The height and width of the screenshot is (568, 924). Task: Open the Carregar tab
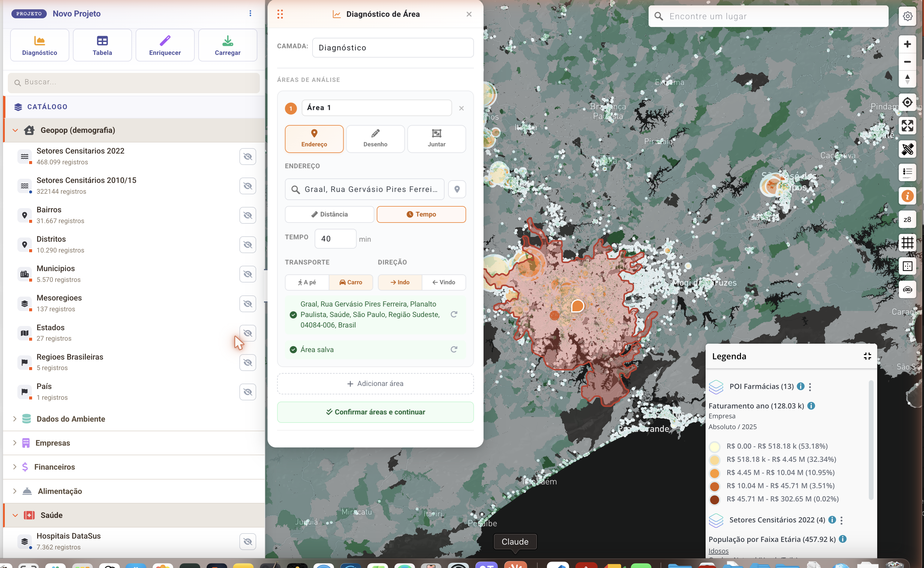point(228,45)
